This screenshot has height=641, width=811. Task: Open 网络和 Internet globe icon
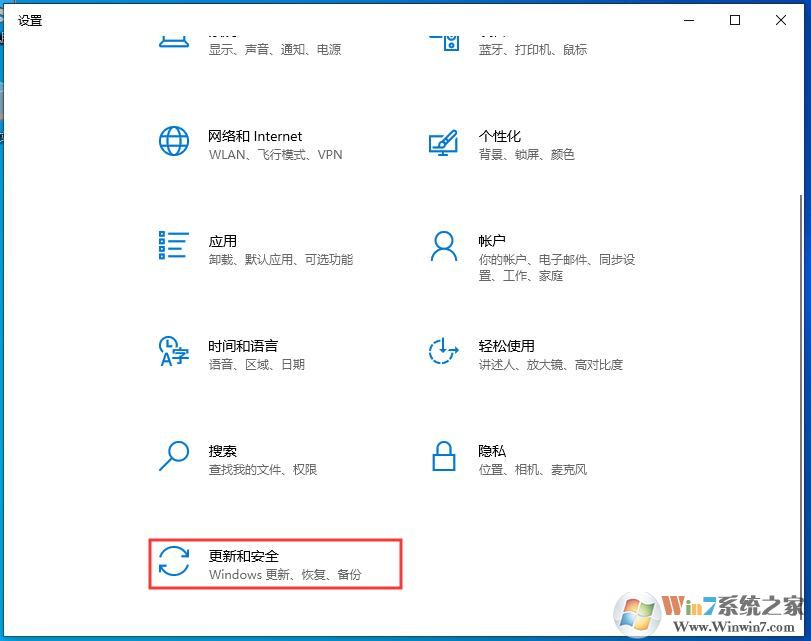pos(174,141)
